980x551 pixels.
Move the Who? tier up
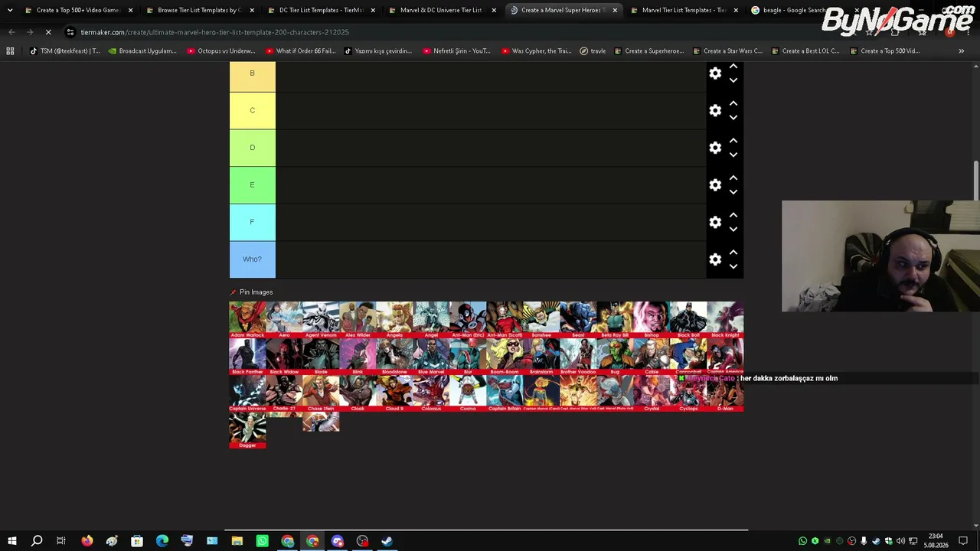[x=733, y=252]
